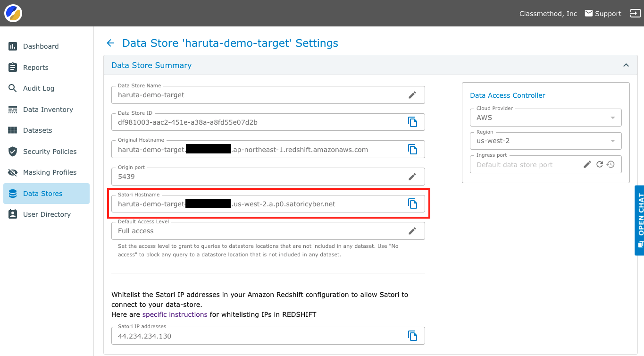
Task: Edit the Origin port value
Action: point(412,176)
